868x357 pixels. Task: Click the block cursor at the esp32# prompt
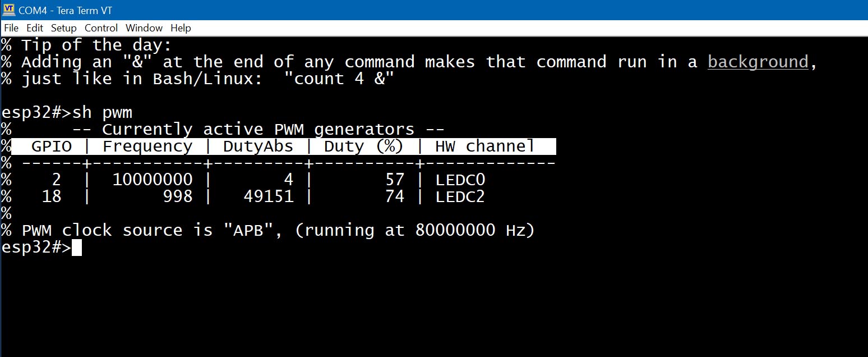tap(77, 248)
